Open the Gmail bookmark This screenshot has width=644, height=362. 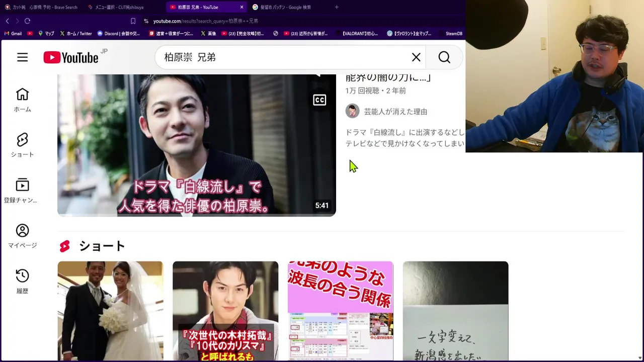tap(13, 34)
